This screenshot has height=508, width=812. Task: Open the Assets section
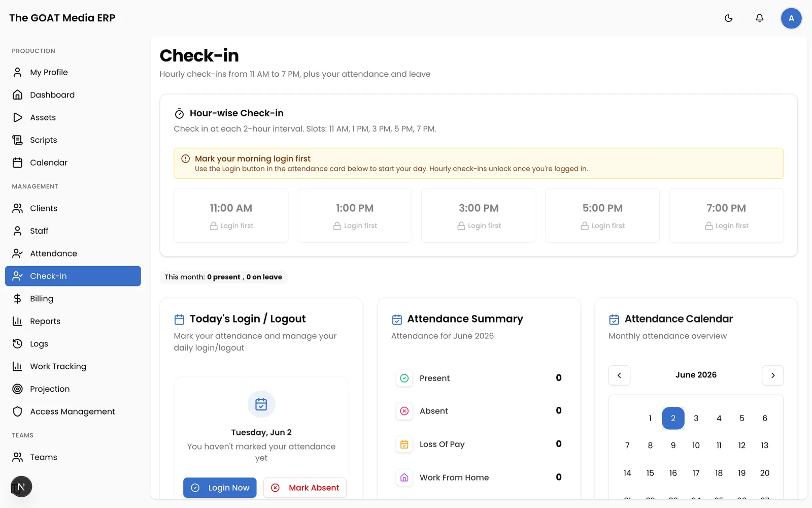click(73, 117)
